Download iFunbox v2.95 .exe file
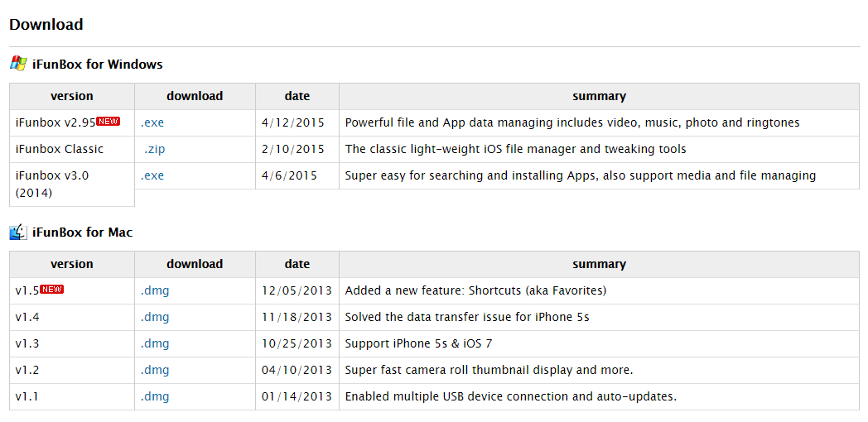This screenshot has width=868, height=422. click(x=152, y=122)
